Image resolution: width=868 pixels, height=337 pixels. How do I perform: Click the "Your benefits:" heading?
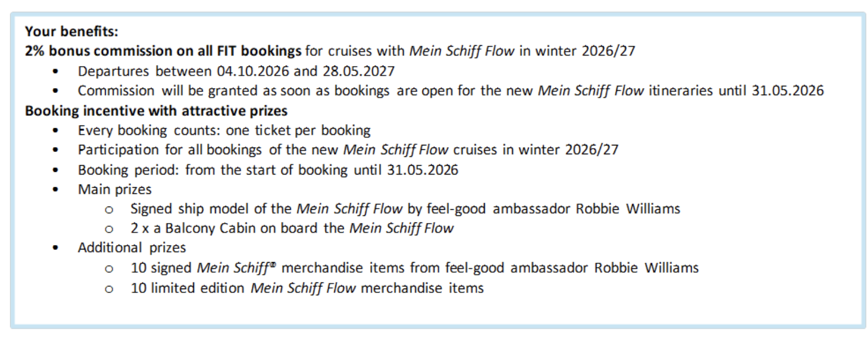coord(72,31)
